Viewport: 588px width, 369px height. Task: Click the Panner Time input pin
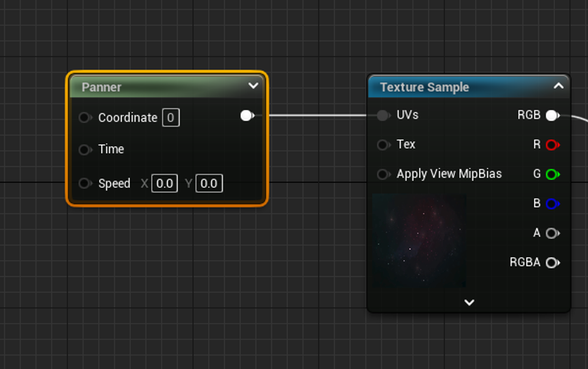click(x=85, y=150)
